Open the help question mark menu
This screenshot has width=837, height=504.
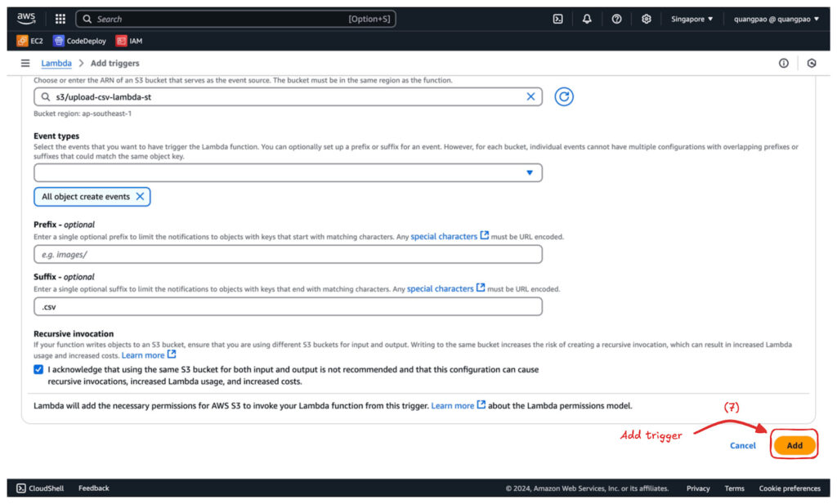pos(616,19)
